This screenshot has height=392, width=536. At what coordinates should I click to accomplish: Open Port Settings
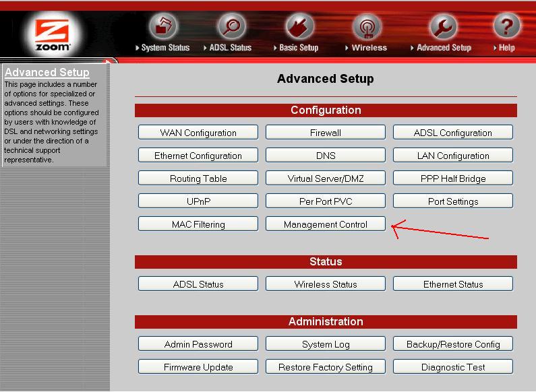click(453, 201)
